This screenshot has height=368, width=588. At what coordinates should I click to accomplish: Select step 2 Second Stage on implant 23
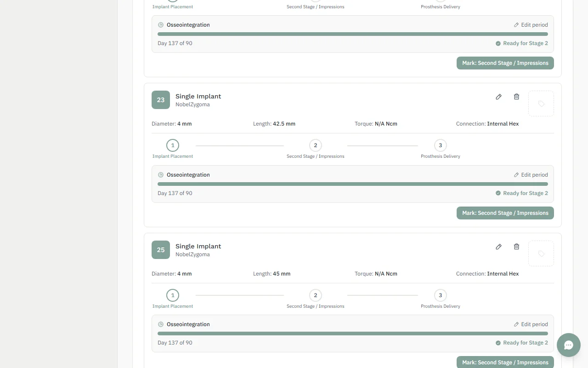(x=316, y=145)
